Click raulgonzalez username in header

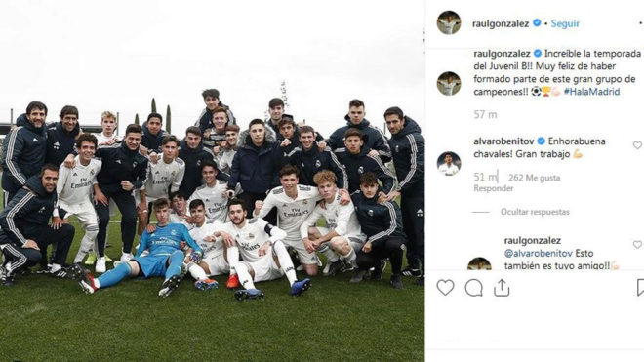click(501, 23)
